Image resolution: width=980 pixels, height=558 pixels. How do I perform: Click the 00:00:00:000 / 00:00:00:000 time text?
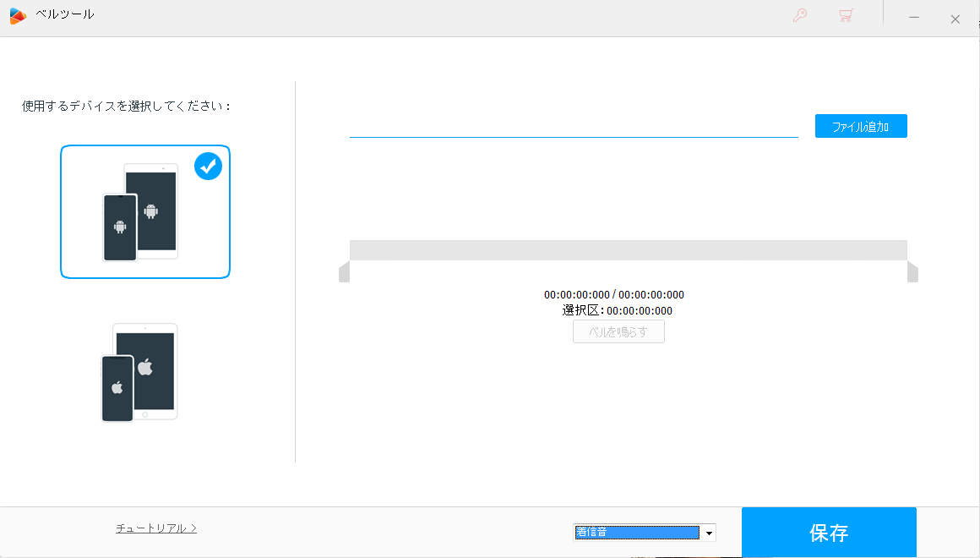click(613, 294)
